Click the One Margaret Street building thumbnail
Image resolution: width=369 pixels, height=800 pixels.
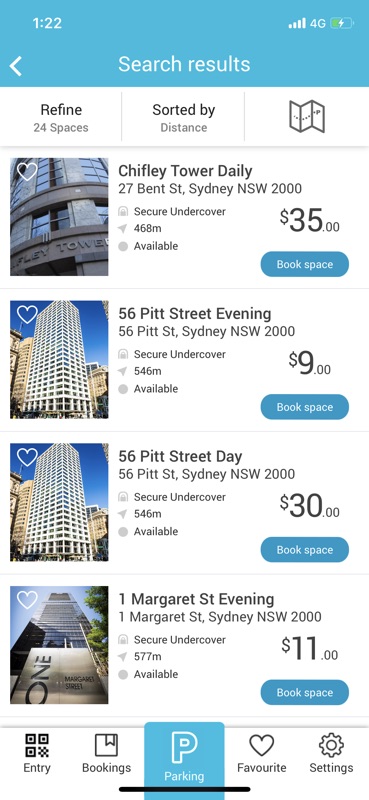pos(59,645)
